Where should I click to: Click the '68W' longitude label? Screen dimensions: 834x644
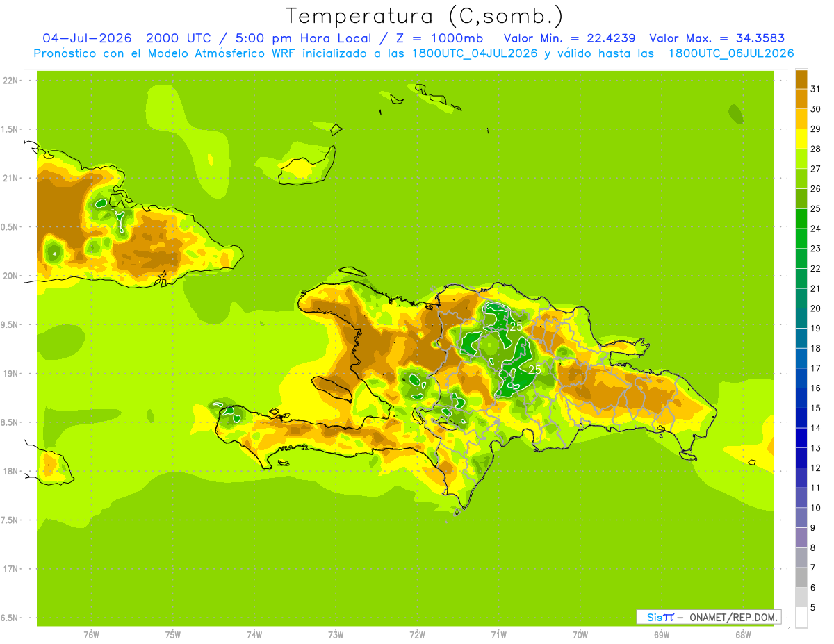click(743, 635)
